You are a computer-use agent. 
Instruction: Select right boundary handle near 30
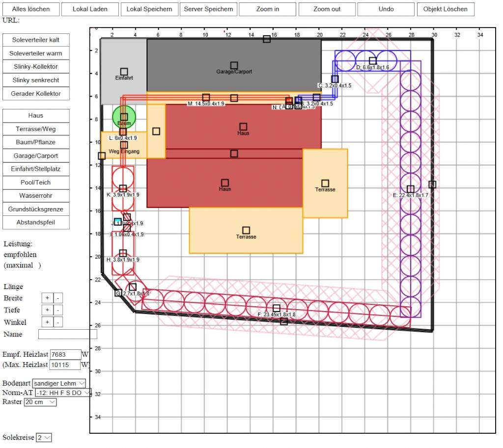432,184
